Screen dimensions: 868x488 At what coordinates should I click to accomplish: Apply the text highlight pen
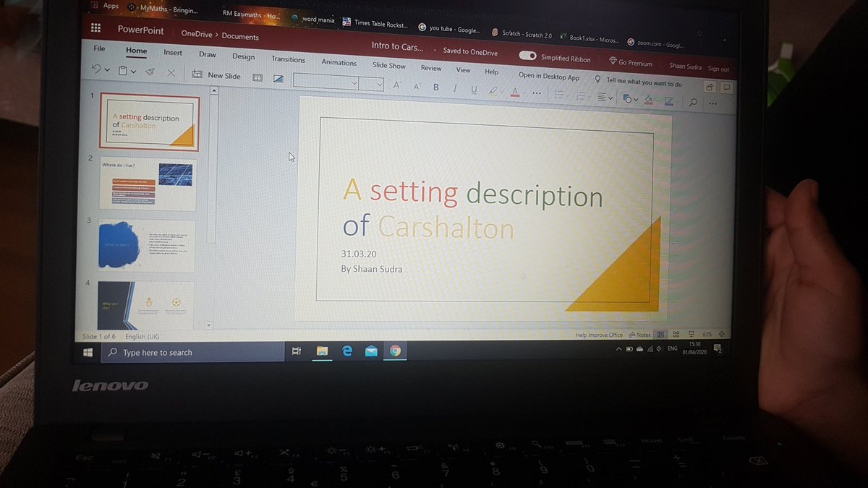(494, 90)
